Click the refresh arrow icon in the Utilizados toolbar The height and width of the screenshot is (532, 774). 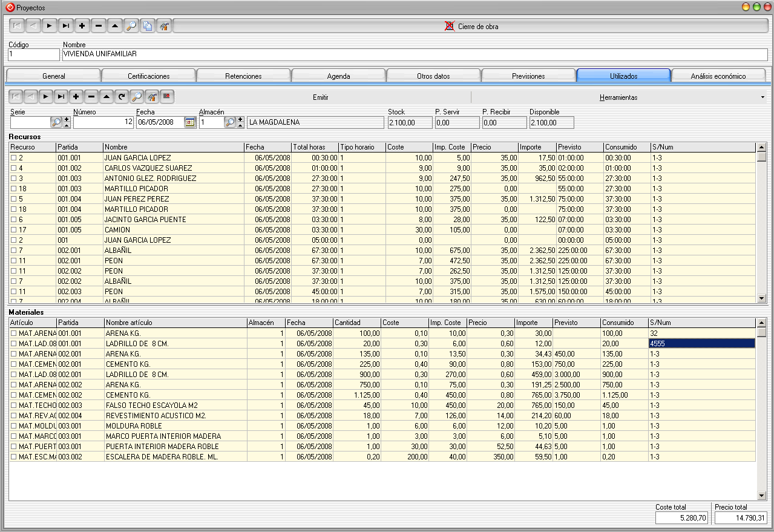(x=122, y=97)
